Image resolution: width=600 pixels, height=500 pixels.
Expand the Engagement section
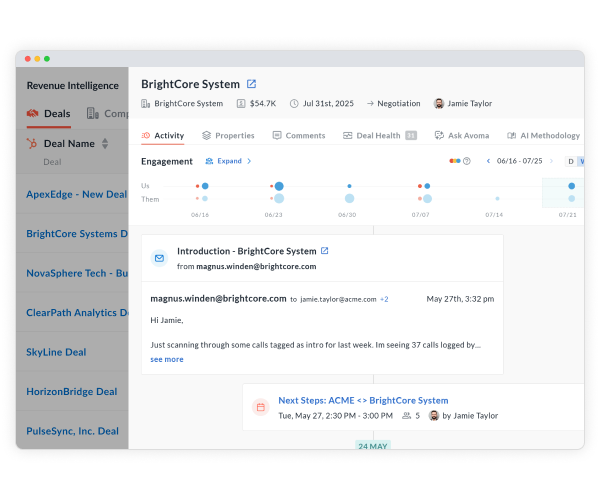[x=228, y=161]
